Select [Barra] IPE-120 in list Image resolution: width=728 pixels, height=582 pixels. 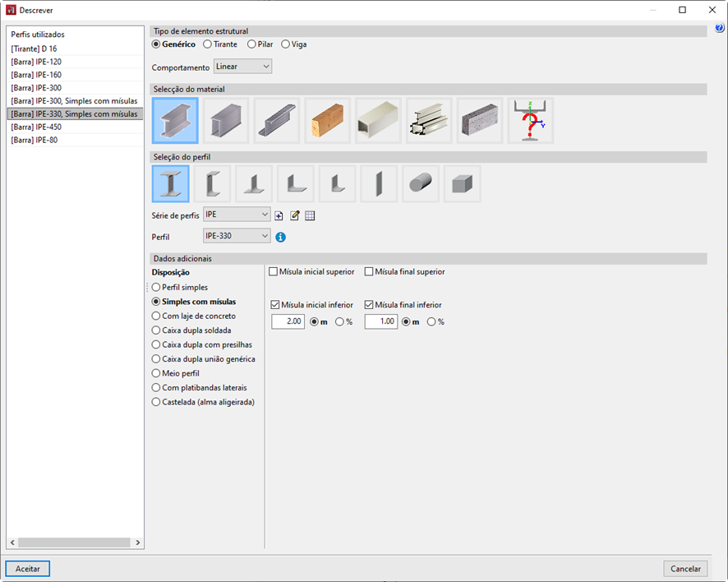pyautogui.click(x=75, y=62)
